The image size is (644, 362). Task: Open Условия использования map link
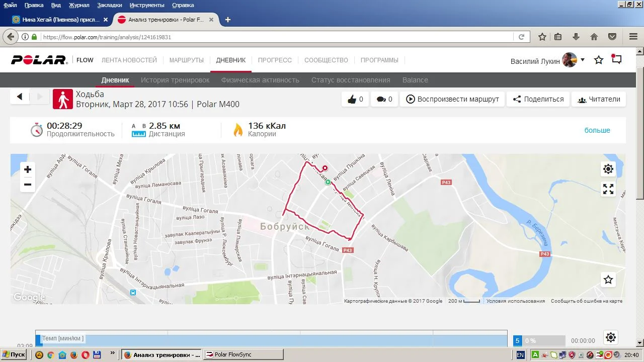[x=516, y=301]
